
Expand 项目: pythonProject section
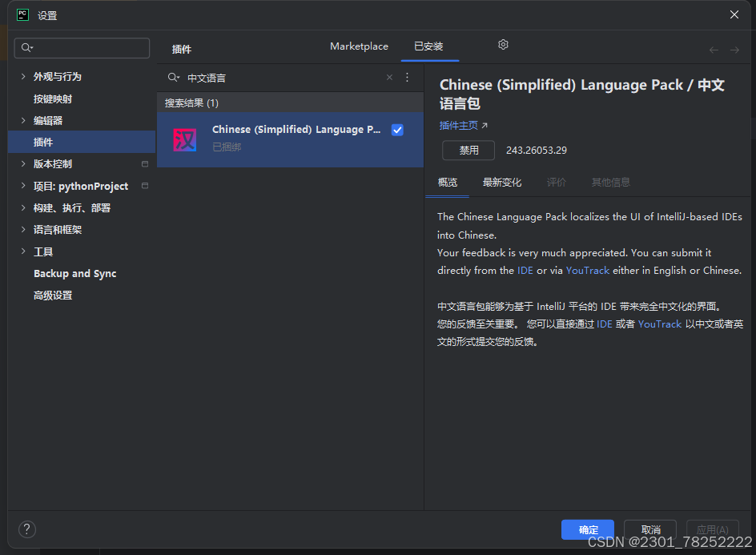click(23, 186)
